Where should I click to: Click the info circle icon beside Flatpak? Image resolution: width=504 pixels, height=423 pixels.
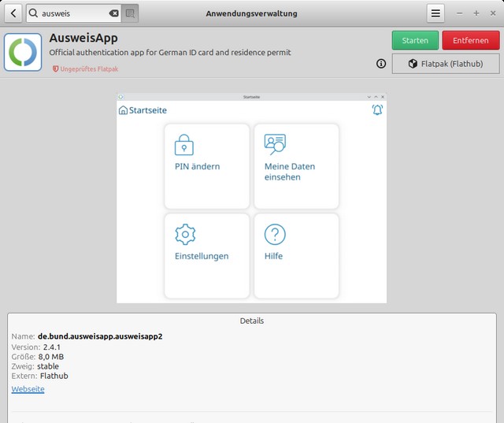click(381, 64)
